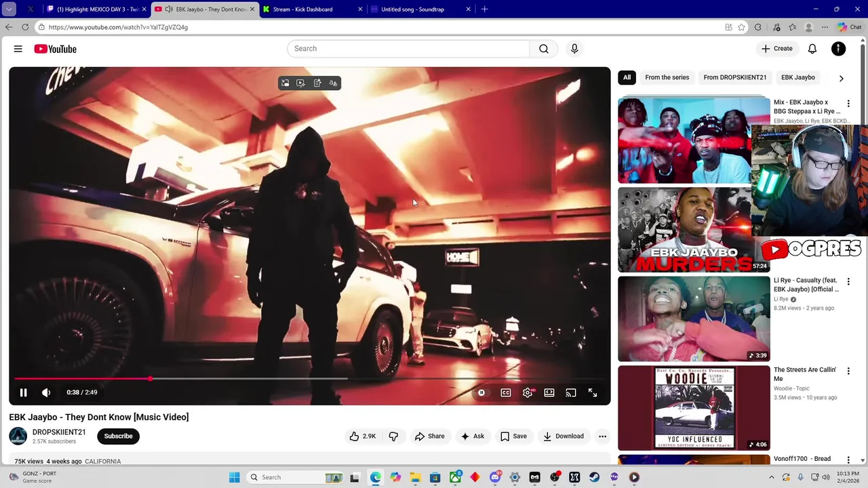The width and height of the screenshot is (868, 488).
Task: Open the notifications bell
Action: (x=812, y=49)
